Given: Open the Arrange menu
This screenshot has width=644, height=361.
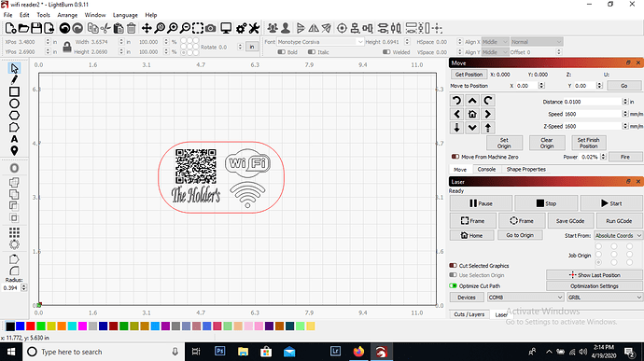Looking at the screenshot, I should [x=67, y=15].
